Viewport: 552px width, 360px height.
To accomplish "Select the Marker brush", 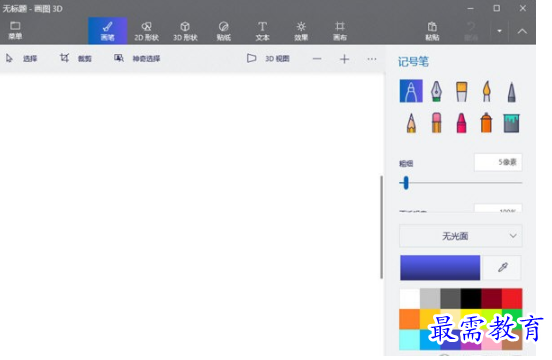I will (411, 91).
